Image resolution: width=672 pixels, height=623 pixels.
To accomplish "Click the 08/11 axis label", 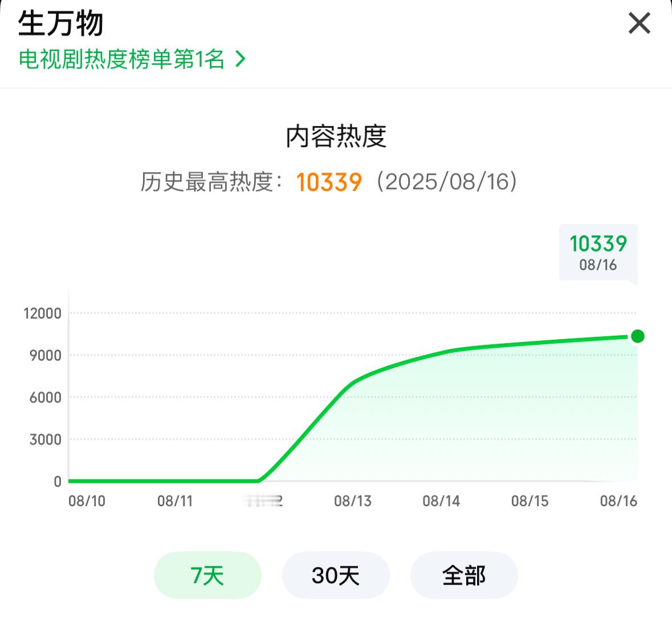I will point(175,501).
